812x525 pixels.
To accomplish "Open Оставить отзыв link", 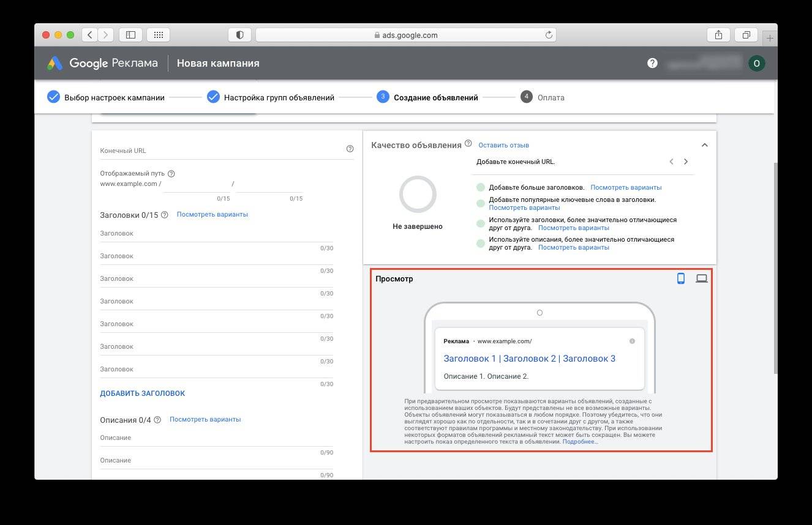I will 503,146.
